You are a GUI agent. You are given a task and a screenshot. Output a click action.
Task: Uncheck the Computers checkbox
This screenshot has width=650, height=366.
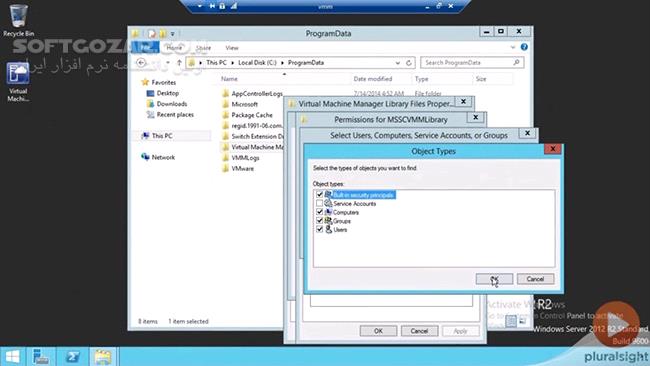(319, 212)
